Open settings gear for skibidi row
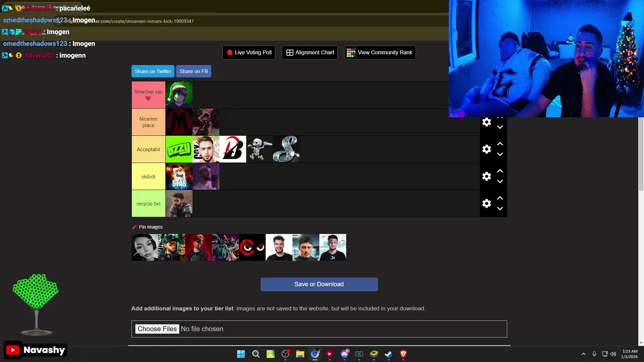 (x=487, y=176)
